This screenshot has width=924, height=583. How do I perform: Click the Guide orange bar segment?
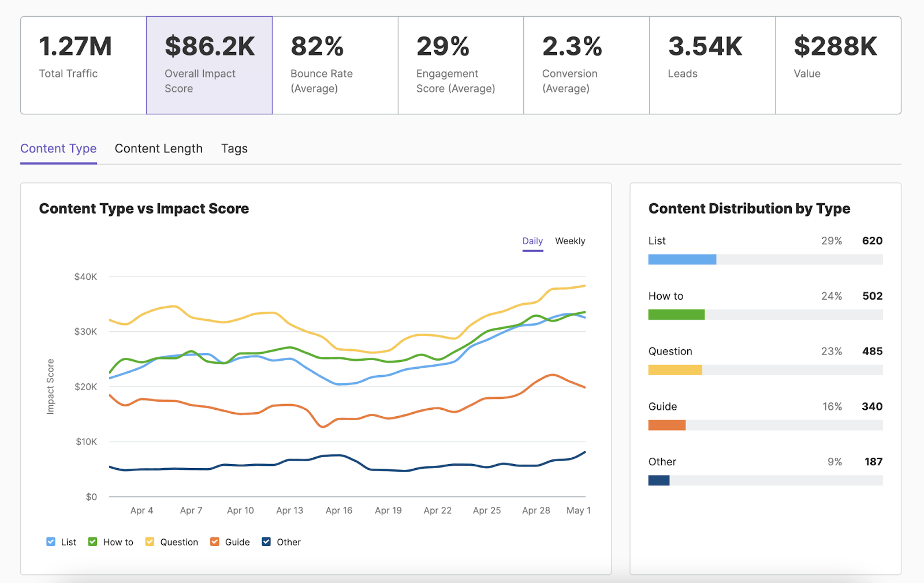point(667,425)
